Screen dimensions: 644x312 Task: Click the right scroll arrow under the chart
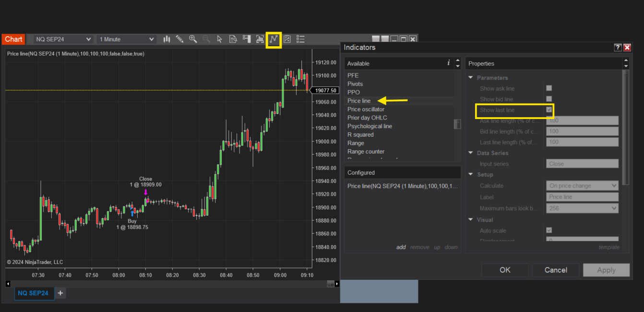tap(337, 284)
